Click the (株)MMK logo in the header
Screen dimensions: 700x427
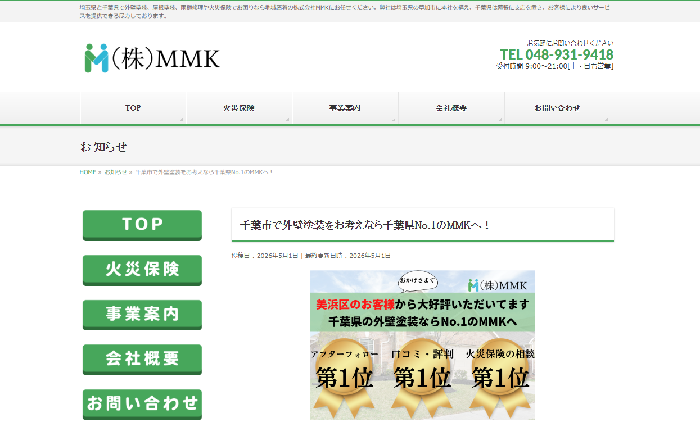click(x=152, y=58)
